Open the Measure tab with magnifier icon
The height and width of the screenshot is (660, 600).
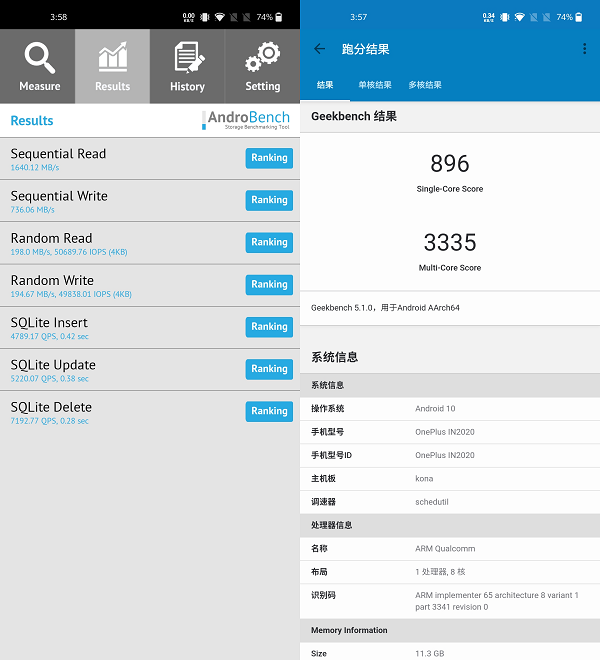(38, 66)
